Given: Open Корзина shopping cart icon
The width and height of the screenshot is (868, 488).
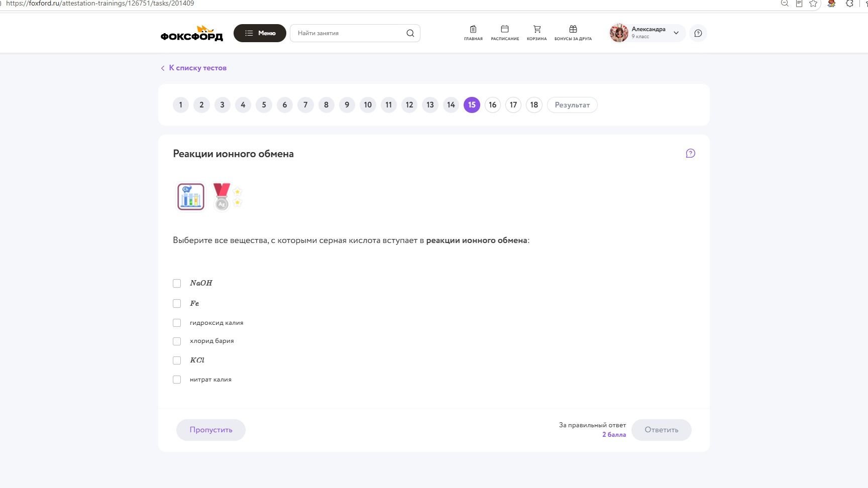Looking at the screenshot, I should point(536,33).
